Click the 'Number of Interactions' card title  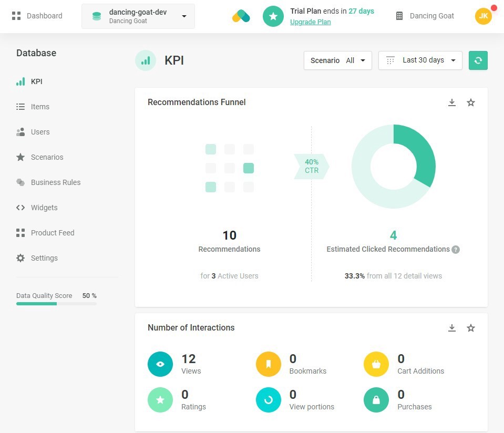pos(191,327)
